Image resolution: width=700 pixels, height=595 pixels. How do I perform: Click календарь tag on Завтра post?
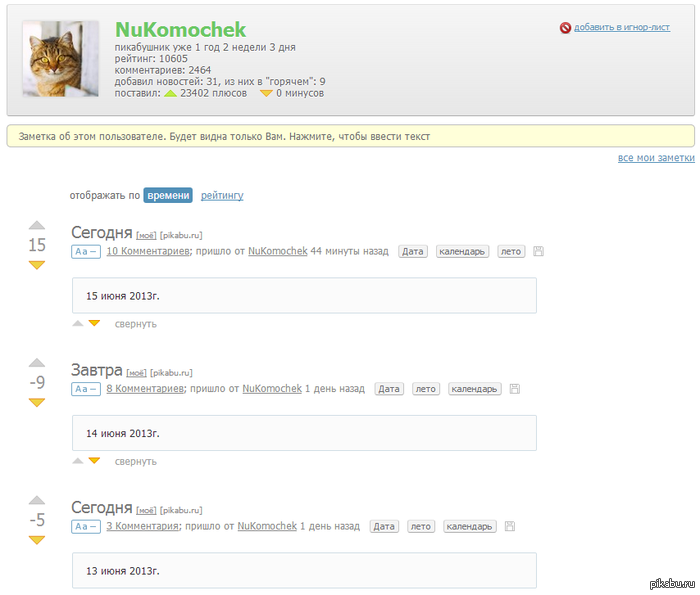pyautogui.click(x=475, y=389)
